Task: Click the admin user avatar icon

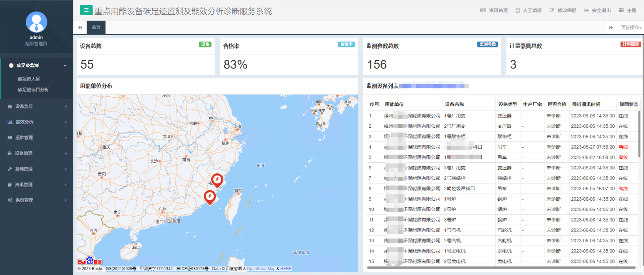Action: click(36, 22)
